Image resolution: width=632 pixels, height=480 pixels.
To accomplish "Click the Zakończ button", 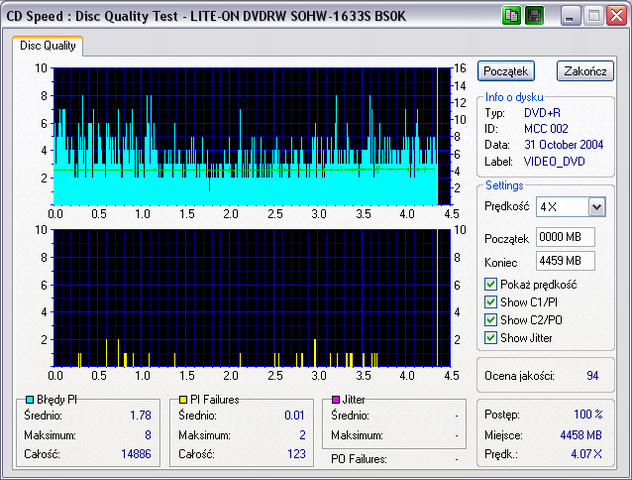I will coord(585,71).
